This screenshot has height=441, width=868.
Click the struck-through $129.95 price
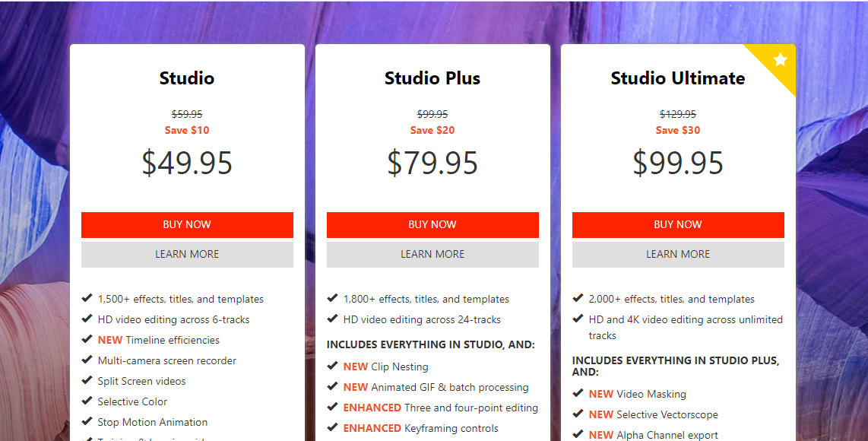[x=677, y=114]
